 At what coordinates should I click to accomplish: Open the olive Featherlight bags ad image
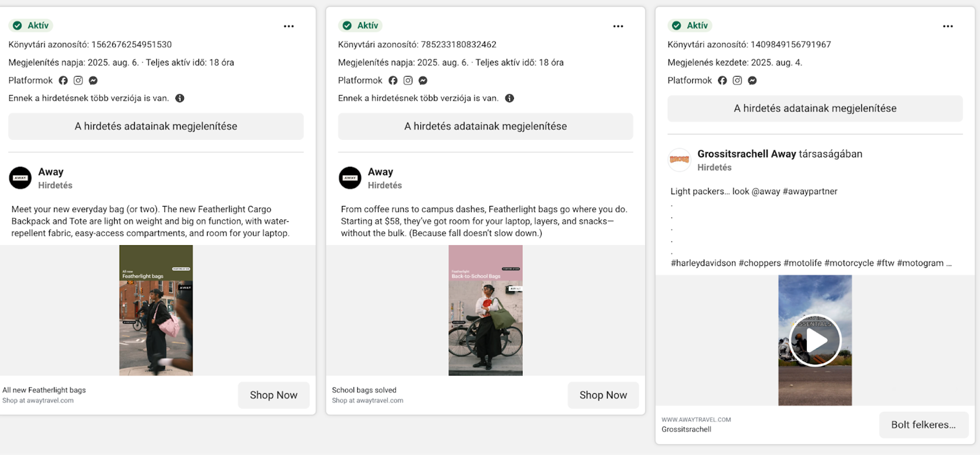[x=156, y=310]
